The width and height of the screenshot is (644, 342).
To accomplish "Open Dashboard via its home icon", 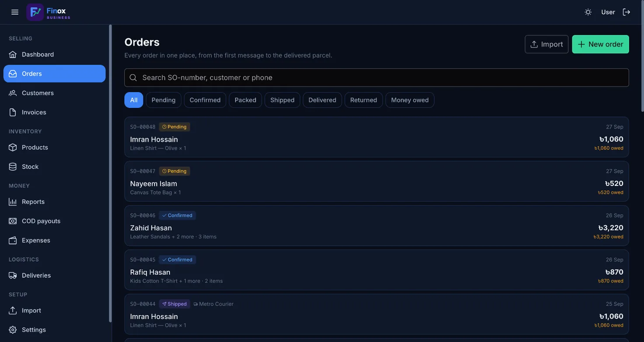I will point(13,54).
